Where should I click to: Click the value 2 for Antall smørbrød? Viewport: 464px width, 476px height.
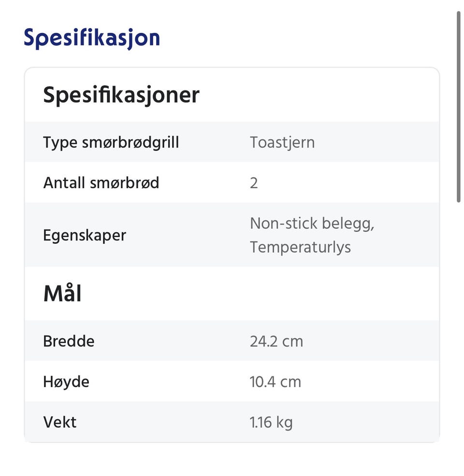254,183
